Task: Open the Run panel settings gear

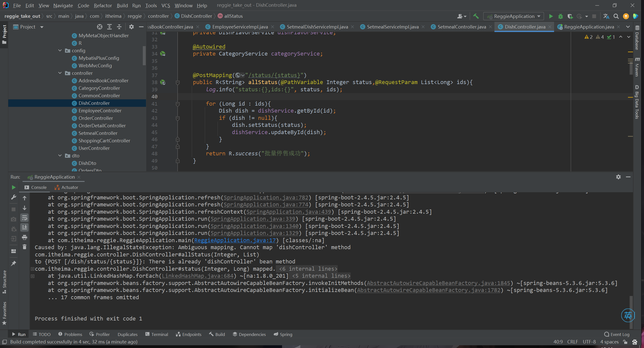Action: 618,177
